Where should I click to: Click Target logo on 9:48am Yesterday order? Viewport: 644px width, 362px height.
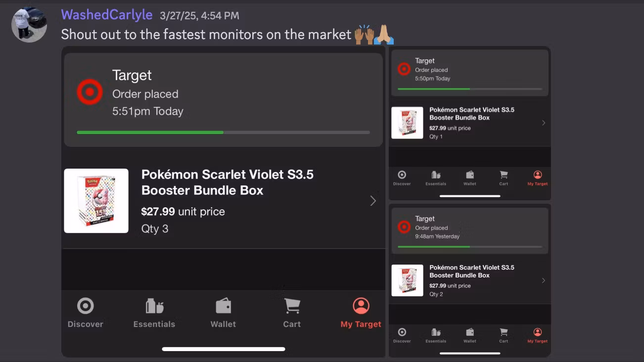point(404,227)
